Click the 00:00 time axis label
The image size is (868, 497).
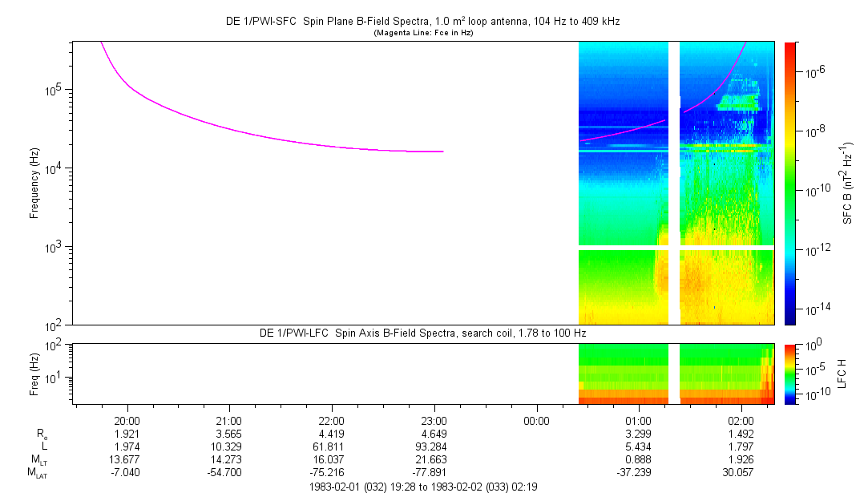click(x=536, y=421)
